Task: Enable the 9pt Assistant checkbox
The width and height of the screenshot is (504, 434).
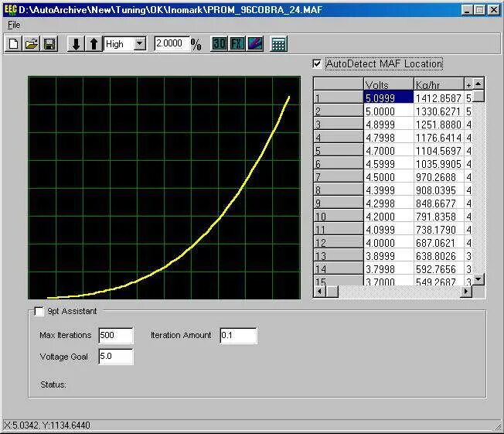Action: [x=39, y=312]
